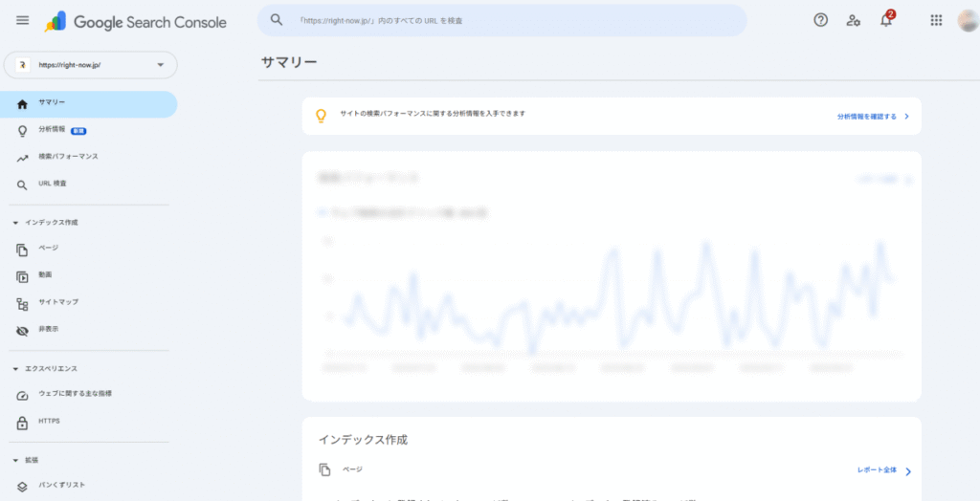Click the 分析情報を確認する link
980x501 pixels.
coord(872,116)
